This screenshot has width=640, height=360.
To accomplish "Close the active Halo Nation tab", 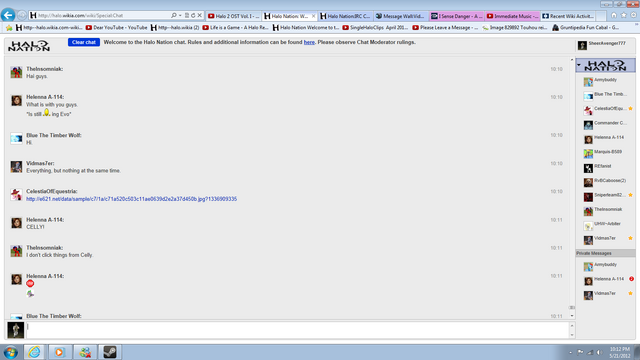I will pyautogui.click(x=313, y=16).
